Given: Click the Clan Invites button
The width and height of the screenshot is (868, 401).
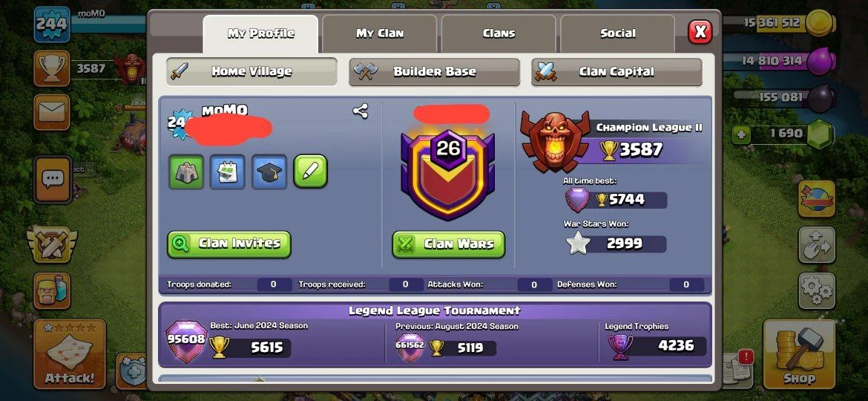Looking at the screenshot, I should (x=229, y=244).
